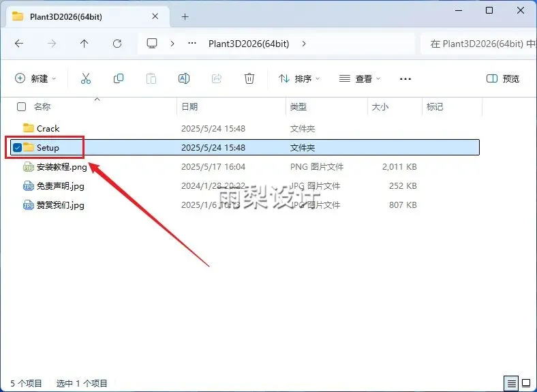537x392 pixels.
Task: Go forward with the right arrow
Action: pyautogui.click(x=52, y=44)
